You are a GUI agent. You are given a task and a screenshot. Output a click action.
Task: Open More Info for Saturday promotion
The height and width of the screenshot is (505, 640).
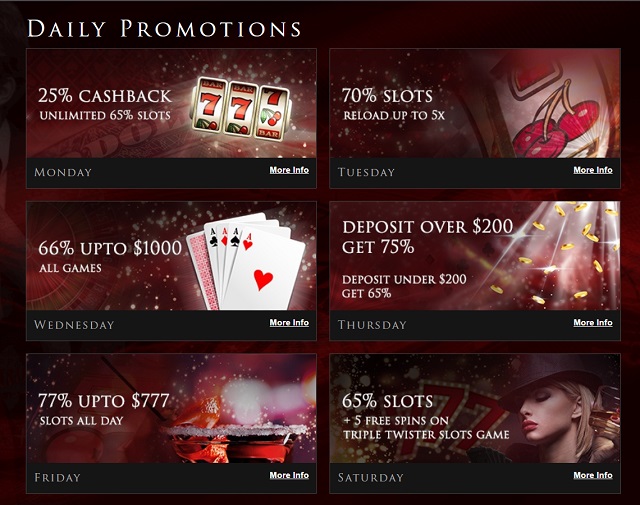[x=593, y=475]
